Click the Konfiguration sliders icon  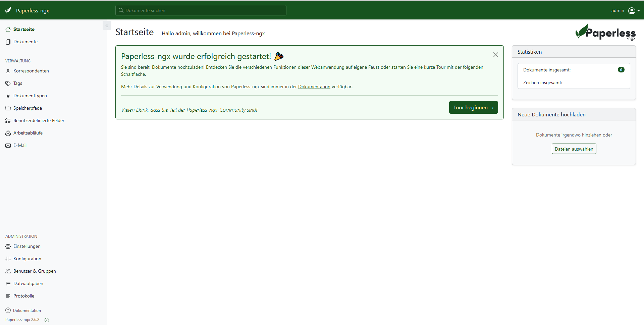[x=8, y=259]
